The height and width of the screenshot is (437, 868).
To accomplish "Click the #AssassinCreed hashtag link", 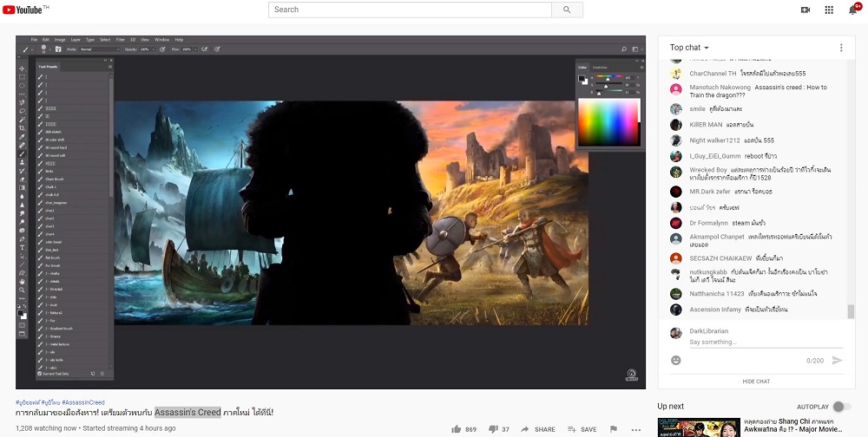I will coord(83,402).
